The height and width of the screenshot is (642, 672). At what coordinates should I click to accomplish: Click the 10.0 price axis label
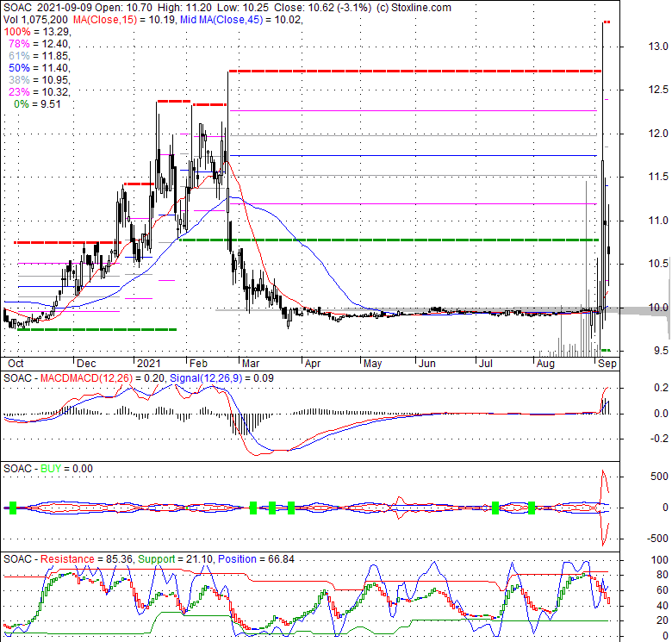658,308
